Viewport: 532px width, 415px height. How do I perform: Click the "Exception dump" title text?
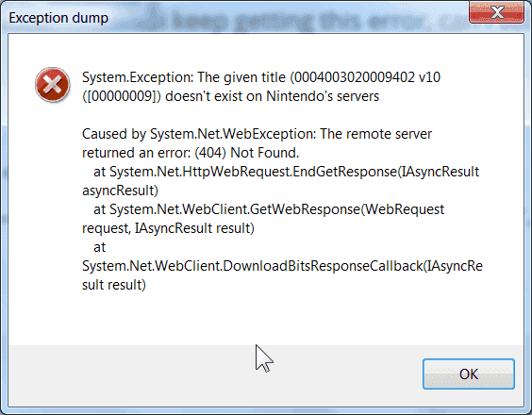coord(58,18)
